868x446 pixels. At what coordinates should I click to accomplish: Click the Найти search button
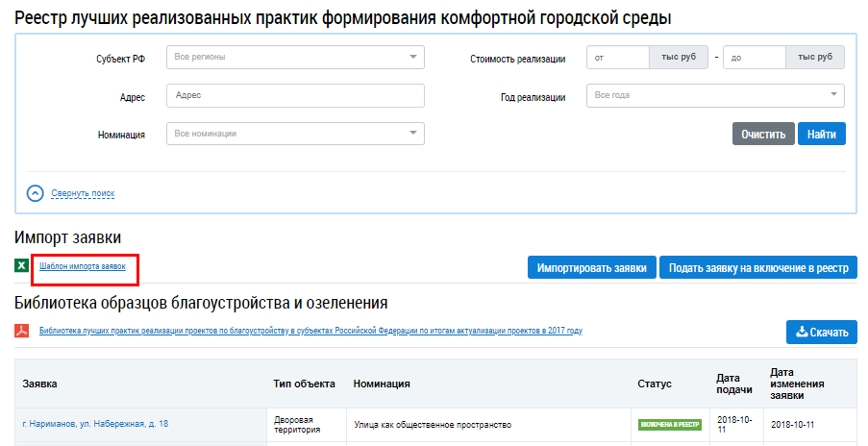pyautogui.click(x=822, y=134)
